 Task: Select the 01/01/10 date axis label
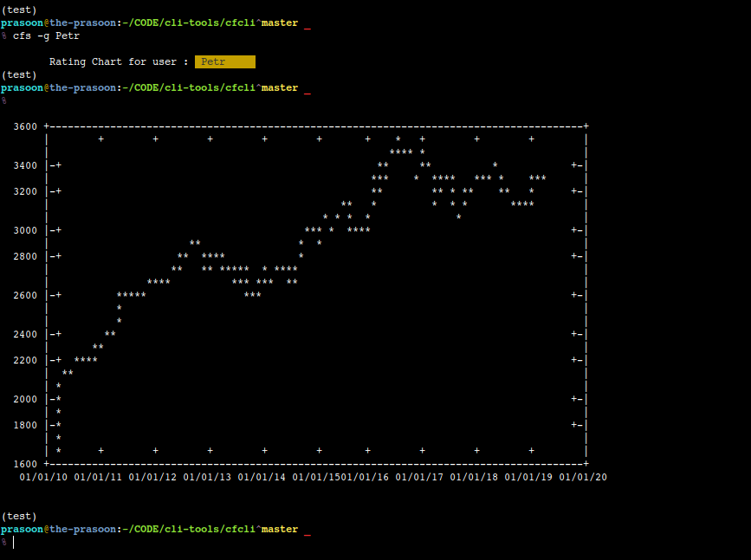click(43, 477)
